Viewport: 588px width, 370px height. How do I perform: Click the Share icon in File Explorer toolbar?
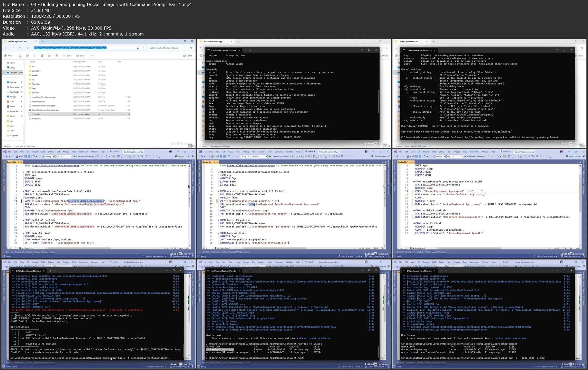49,56
